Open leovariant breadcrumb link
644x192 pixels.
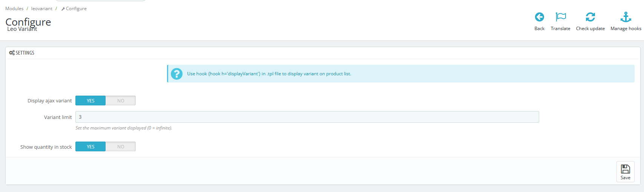click(x=42, y=9)
